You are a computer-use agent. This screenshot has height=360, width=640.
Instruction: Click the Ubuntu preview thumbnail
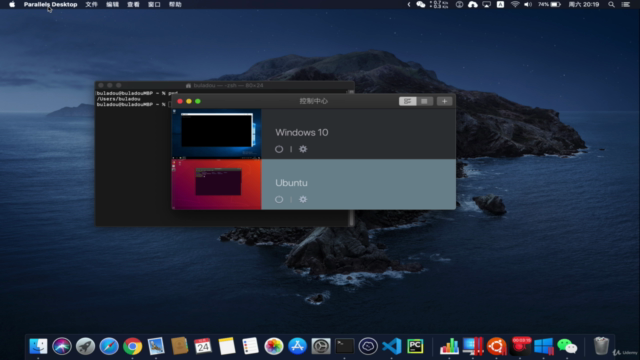(x=216, y=184)
